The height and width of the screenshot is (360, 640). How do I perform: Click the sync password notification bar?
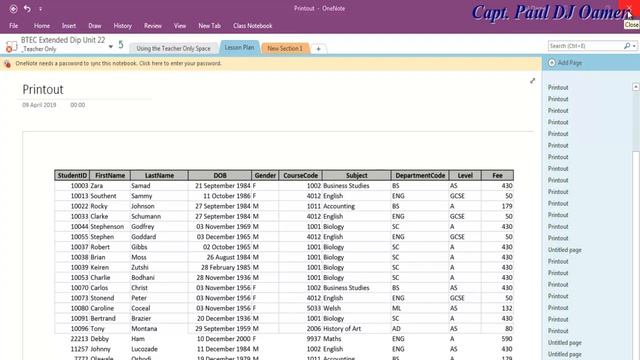click(271, 64)
